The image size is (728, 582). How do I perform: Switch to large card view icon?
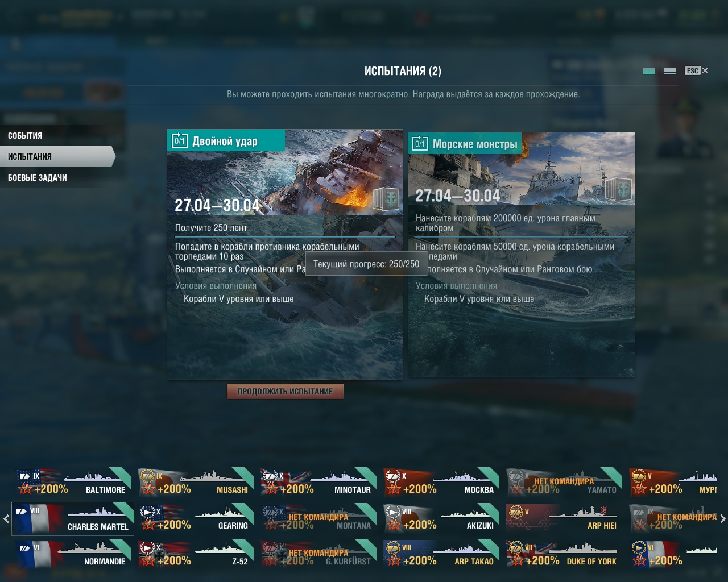click(x=648, y=71)
